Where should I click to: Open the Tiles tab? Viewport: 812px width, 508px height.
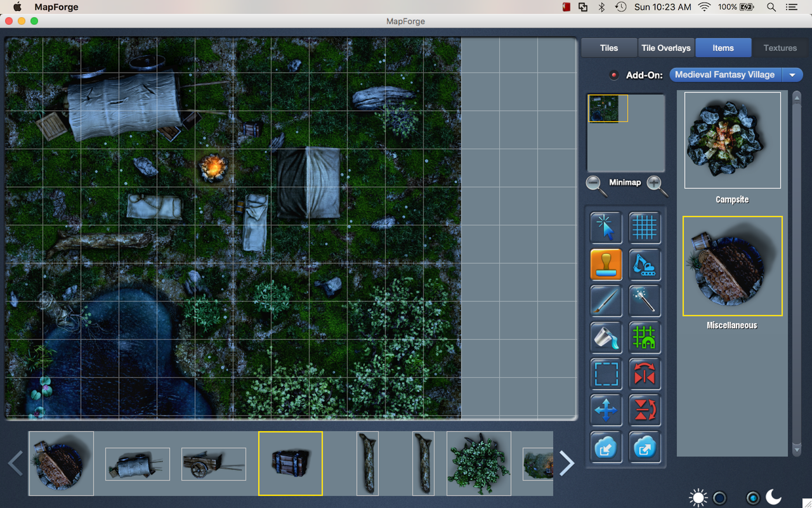(x=609, y=48)
